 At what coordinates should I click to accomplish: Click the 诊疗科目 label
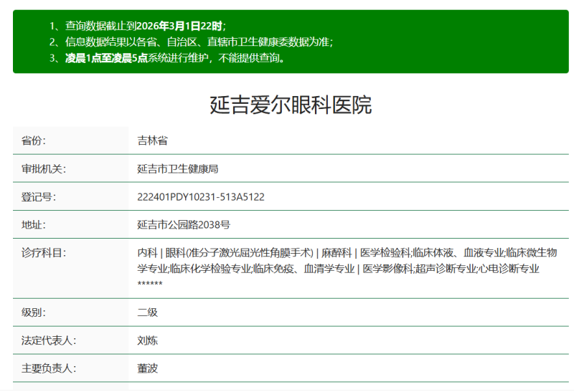pos(44,253)
